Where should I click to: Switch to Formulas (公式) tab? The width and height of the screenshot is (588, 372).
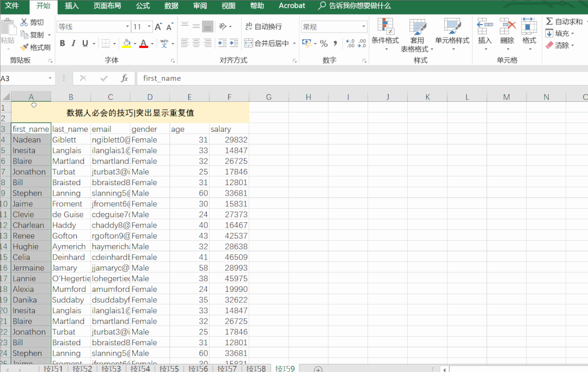pyautogui.click(x=143, y=5)
